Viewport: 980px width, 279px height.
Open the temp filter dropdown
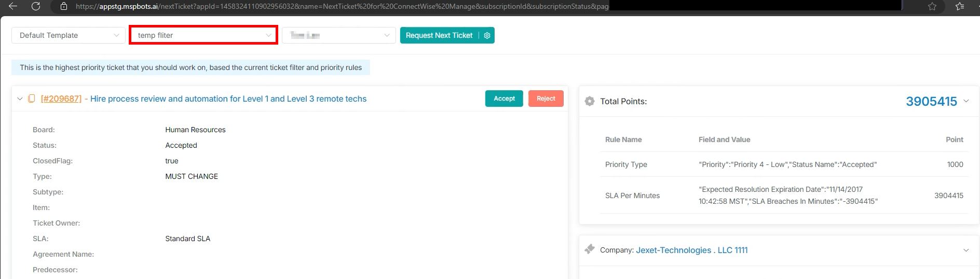tap(203, 35)
